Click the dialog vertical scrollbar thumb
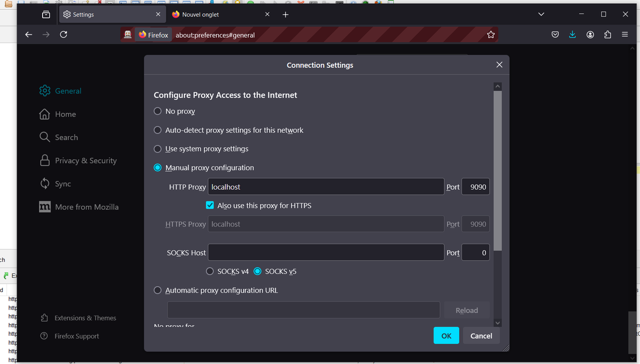 (x=498, y=171)
